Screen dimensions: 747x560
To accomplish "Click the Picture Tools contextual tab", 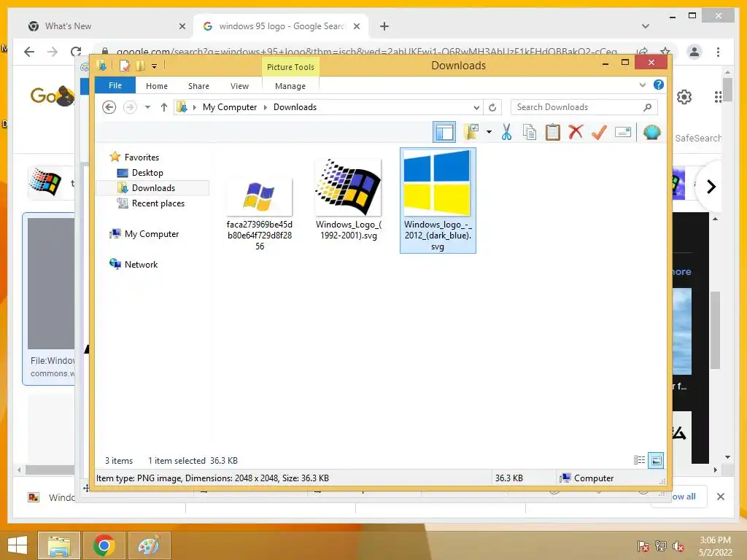I will pyautogui.click(x=290, y=67).
